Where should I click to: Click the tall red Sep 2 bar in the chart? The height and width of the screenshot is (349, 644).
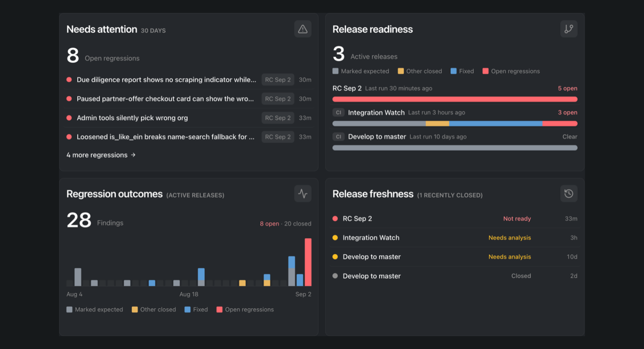[x=308, y=262]
